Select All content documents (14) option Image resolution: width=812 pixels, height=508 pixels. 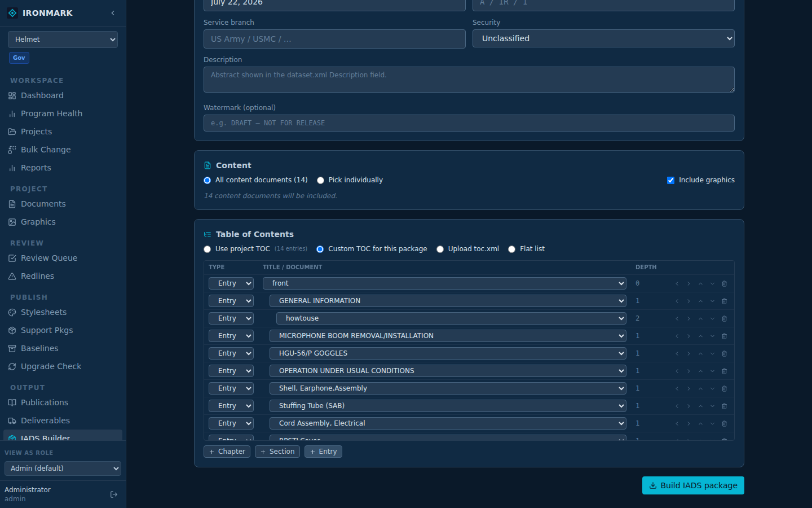pos(208,181)
